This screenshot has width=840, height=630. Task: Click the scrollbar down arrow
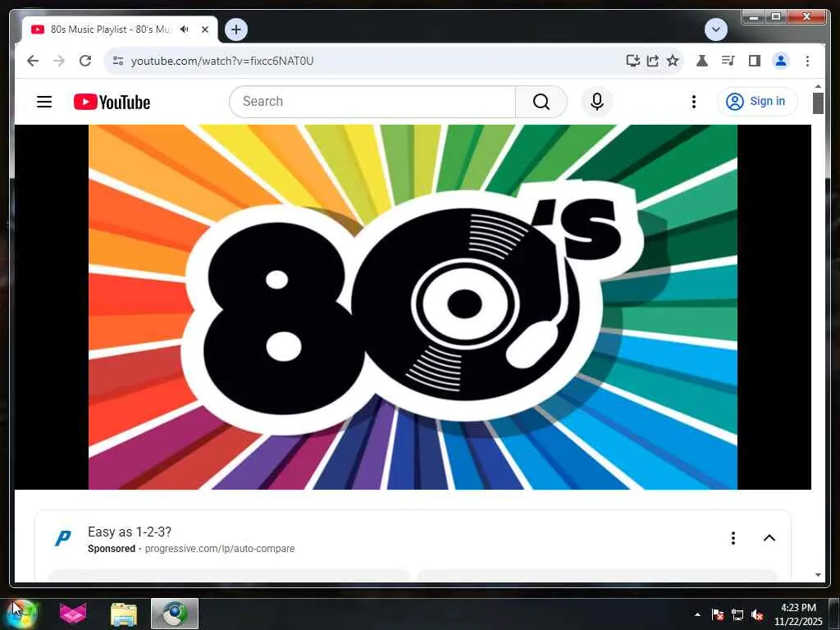click(x=818, y=575)
